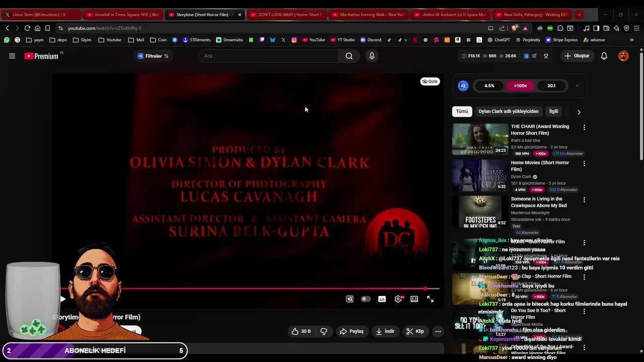Open options for Home Movies video

(584, 164)
